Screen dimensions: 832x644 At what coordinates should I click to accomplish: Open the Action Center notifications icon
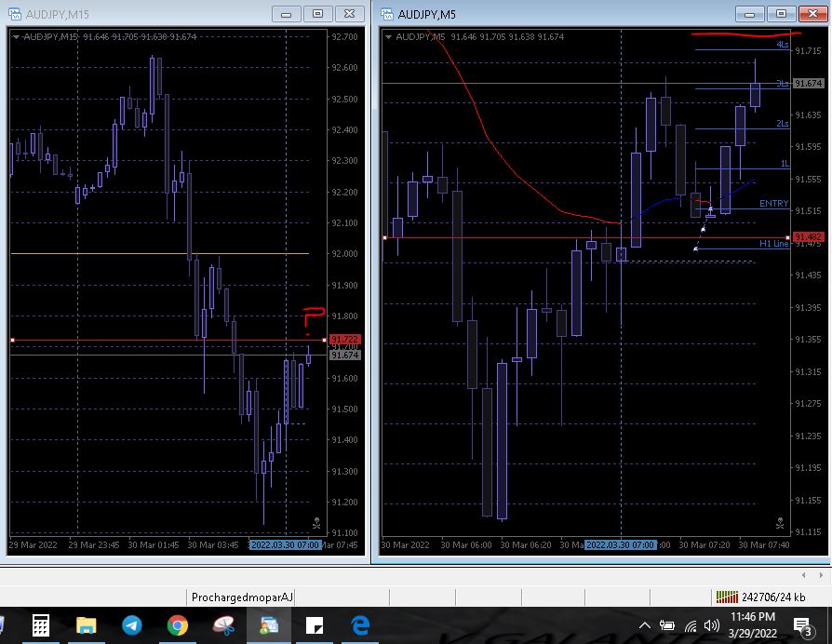(802, 626)
